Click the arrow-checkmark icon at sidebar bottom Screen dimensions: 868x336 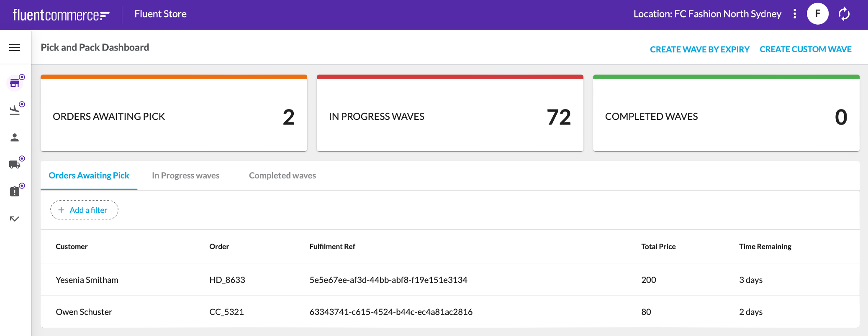15,219
